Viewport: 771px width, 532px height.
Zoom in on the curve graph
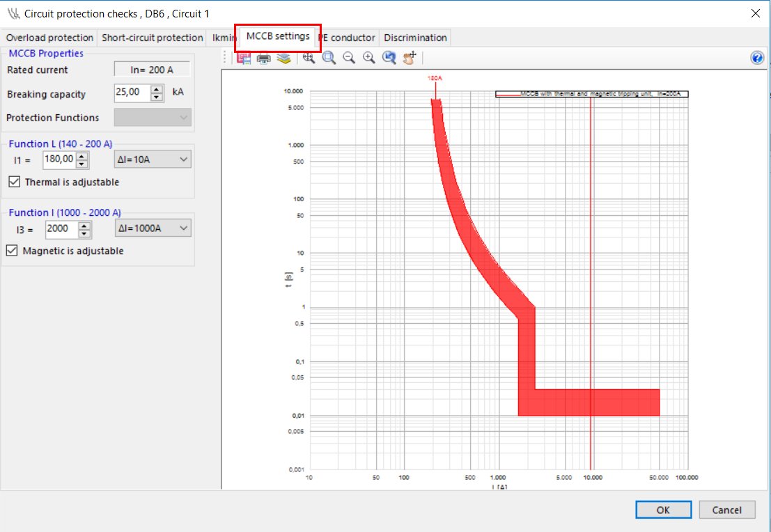tap(369, 58)
